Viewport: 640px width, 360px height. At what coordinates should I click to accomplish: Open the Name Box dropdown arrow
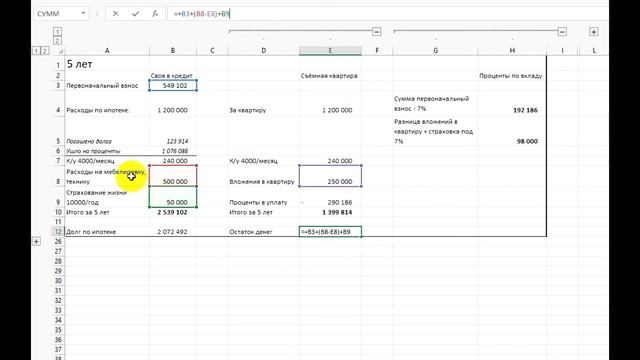(83, 13)
